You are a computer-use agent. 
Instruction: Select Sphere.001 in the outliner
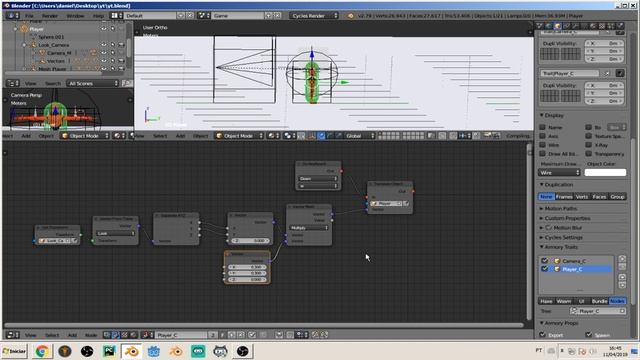coord(51,37)
